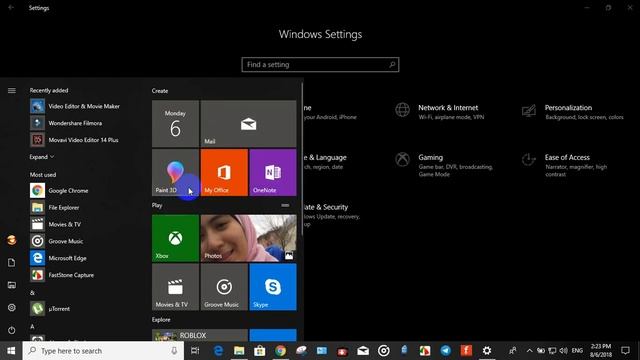640x360 pixels.
Task: Click the microphone in taskbar search
Action: point(174,351)
